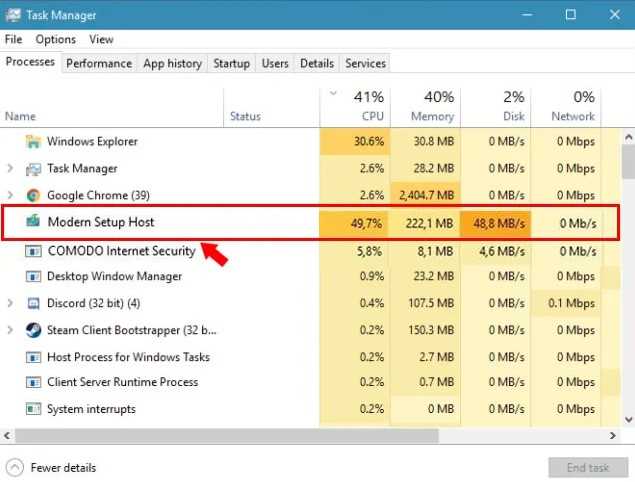This screenshot has height=482, width=635.
Task: Switch to the App history tab
Action: click(x=173, y=64)
